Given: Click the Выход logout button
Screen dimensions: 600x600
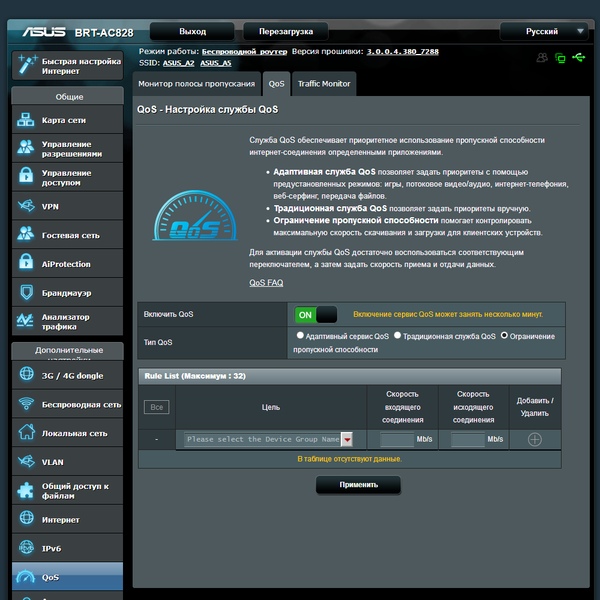Looking at the screenshot, I should 192,31.
